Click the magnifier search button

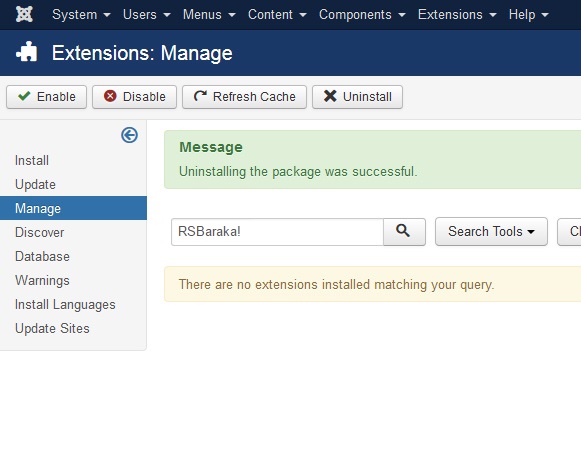pyautogui.click(x=404, y=232)
